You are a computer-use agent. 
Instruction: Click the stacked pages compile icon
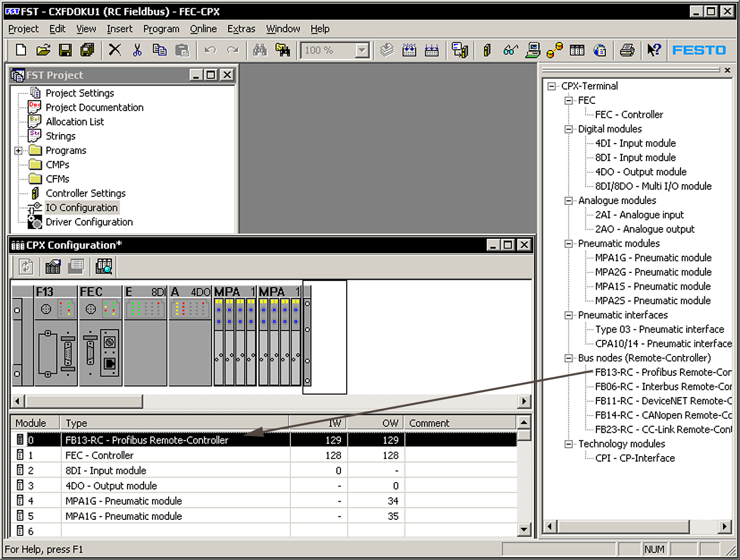[x=387, y=50]
